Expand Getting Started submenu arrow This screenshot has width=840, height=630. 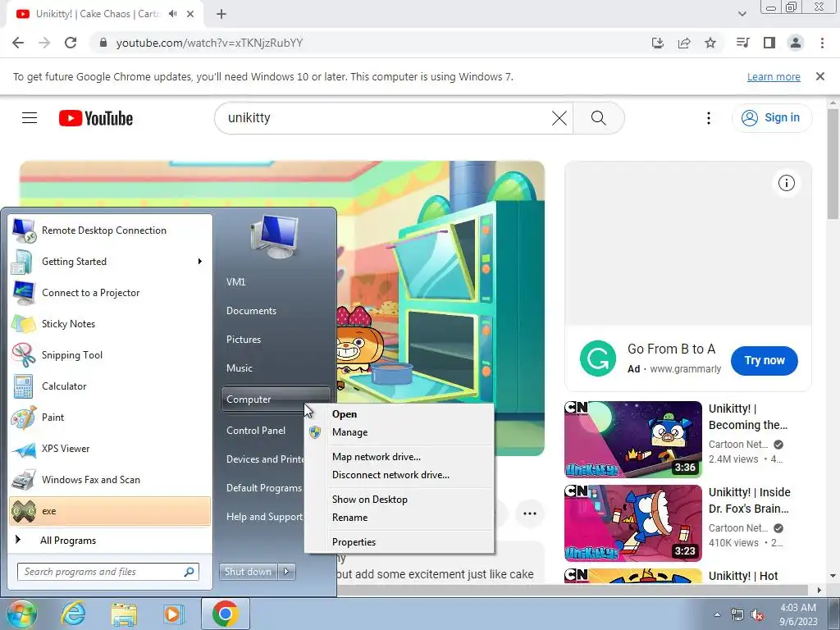(200, 262)
